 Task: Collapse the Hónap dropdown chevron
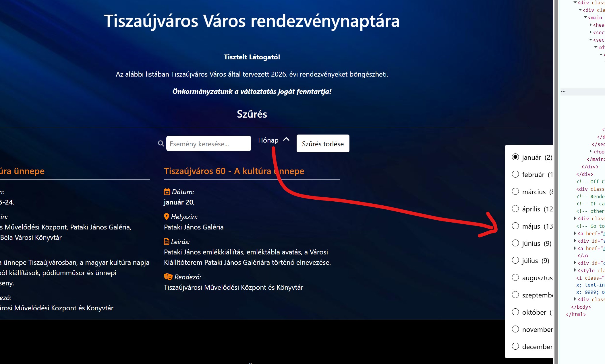click(286, 139)
